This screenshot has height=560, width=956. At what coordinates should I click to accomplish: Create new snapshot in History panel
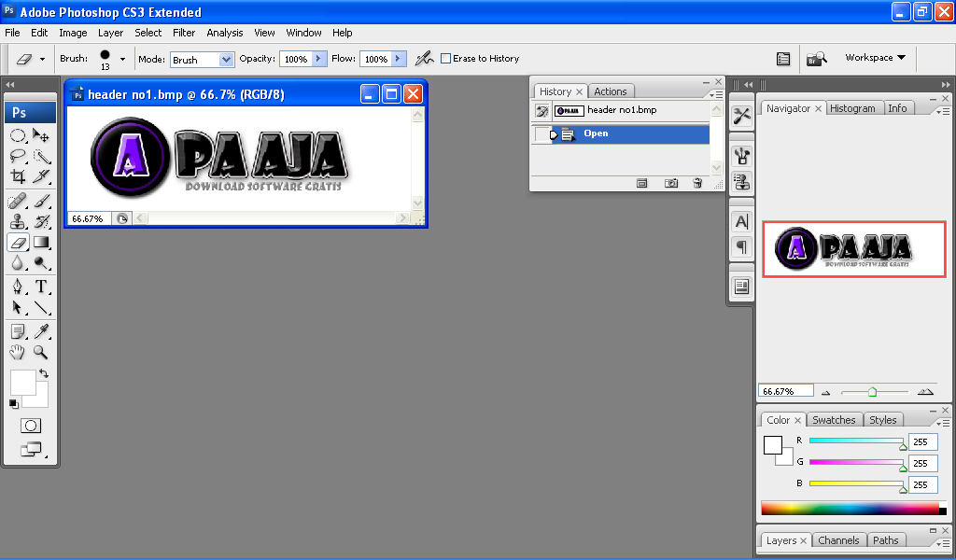pyautogui.click(x=670, y=184)
